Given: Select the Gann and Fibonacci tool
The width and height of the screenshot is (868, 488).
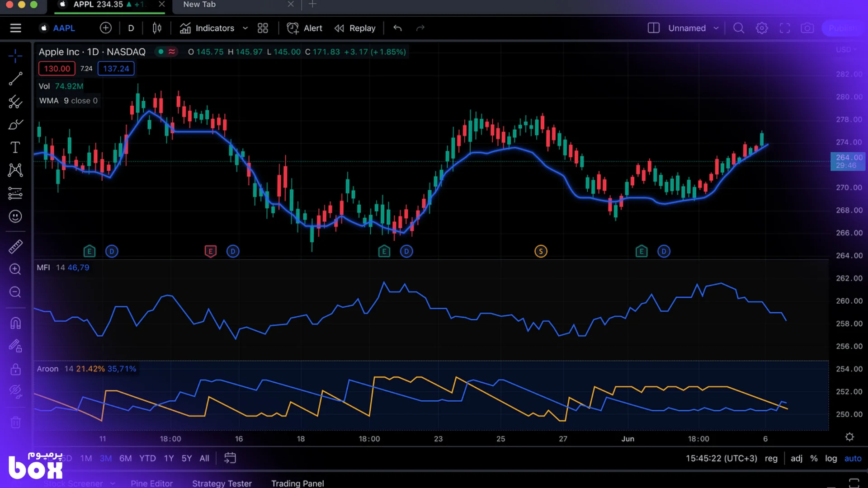Looking at the screenshot, I should (x=15, y=102).
